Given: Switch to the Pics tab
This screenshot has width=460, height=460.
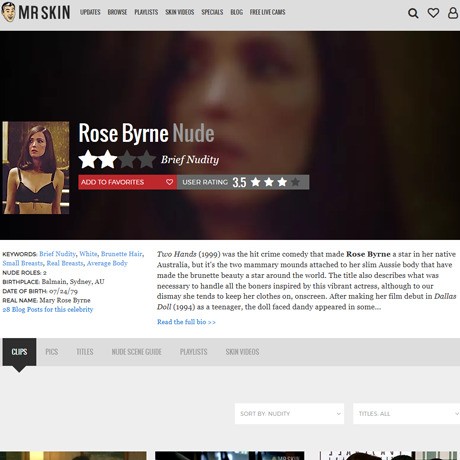Looking at the screenshot, I should (x=52, y=352).
